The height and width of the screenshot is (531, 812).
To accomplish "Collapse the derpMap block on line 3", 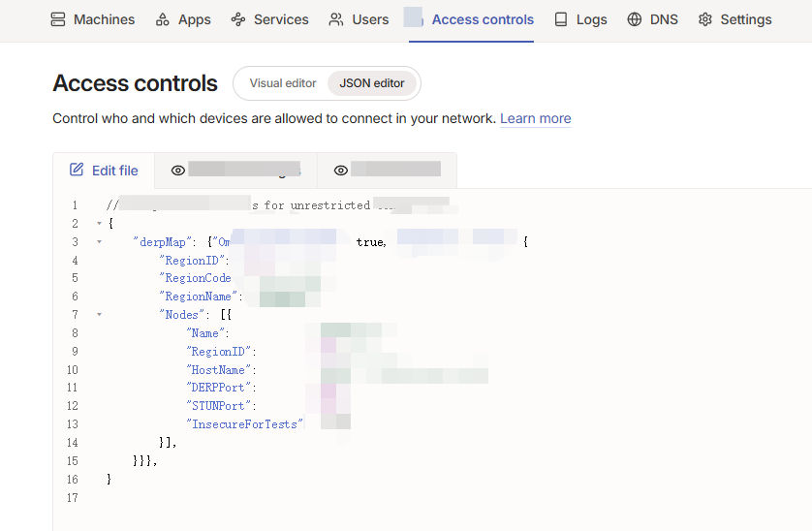I will [99, 242].
